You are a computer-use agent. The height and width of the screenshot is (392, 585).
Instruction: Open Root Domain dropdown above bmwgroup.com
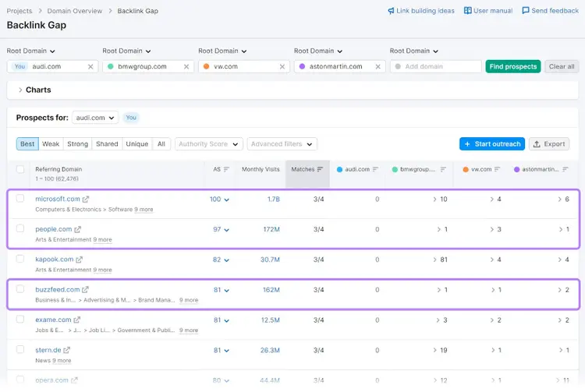(x=127, y=51)
